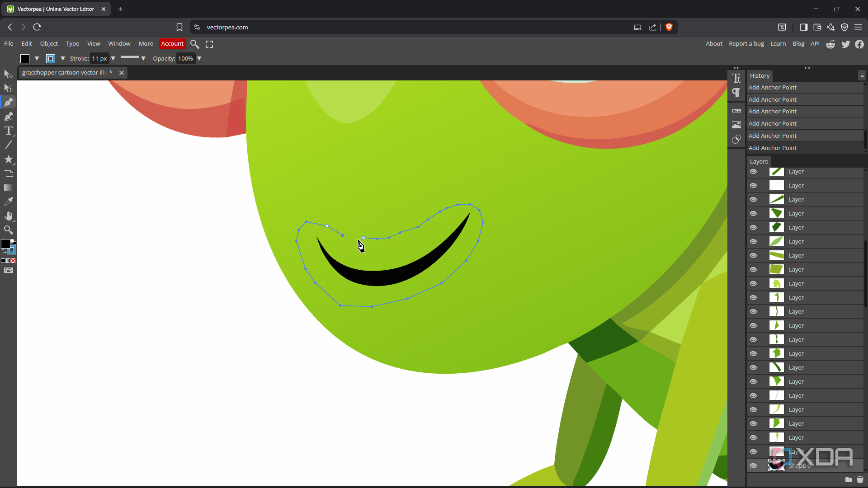Select the Pen tool
This screenshot has height=488, width=868.
pyautogui.click(x=8, y=102)
